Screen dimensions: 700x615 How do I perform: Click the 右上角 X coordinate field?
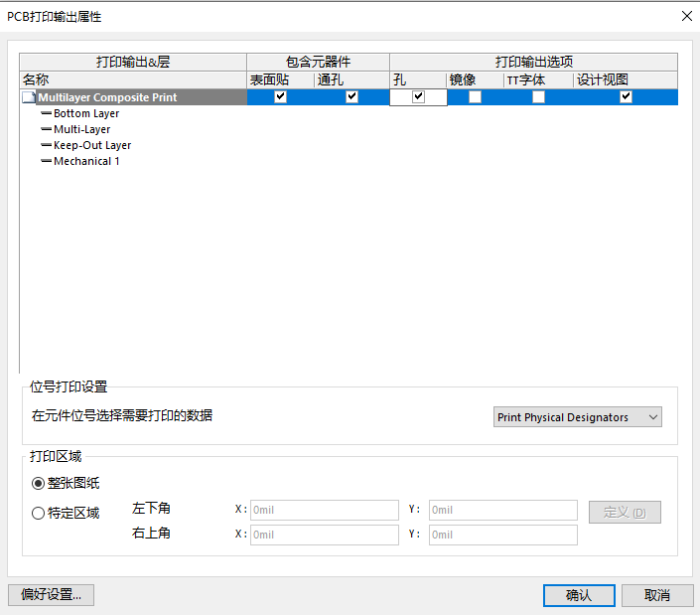pyautogui.click(x=325, y=536)
